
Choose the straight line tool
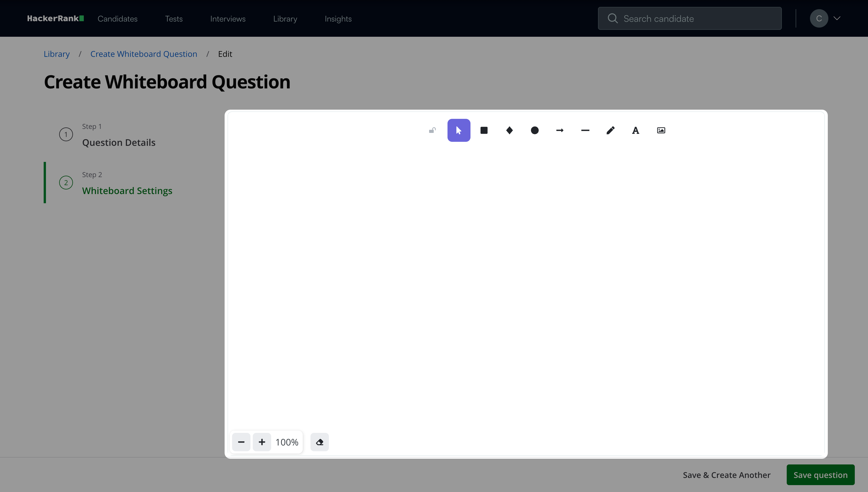coord(585,130)
